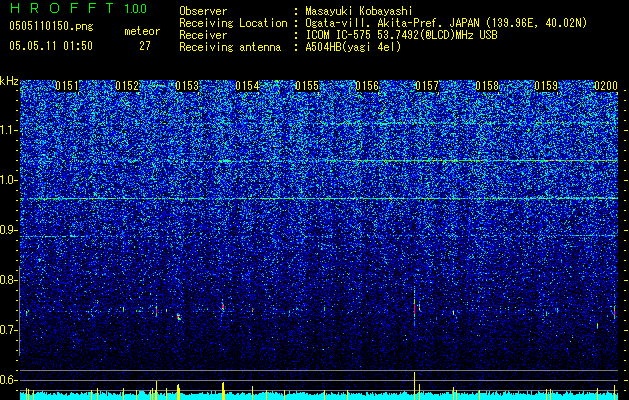The image size is (629, 400).
Task: Click the Observer label
Action: (x=203, y=11)
